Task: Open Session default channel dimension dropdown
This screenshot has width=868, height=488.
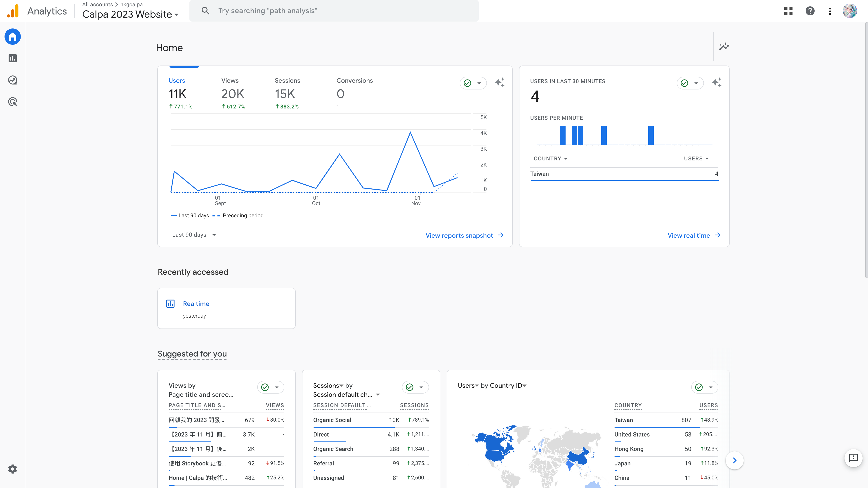Action: coord(347,394)
